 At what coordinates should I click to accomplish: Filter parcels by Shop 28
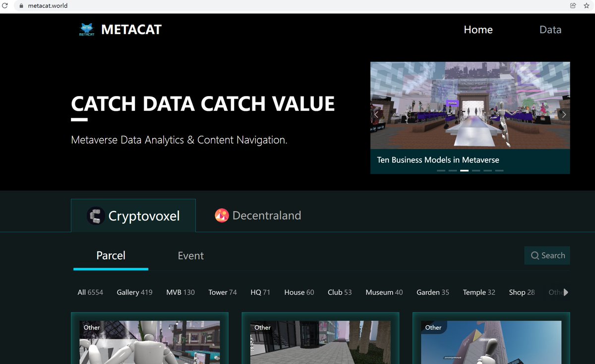[x=522, y=292]
